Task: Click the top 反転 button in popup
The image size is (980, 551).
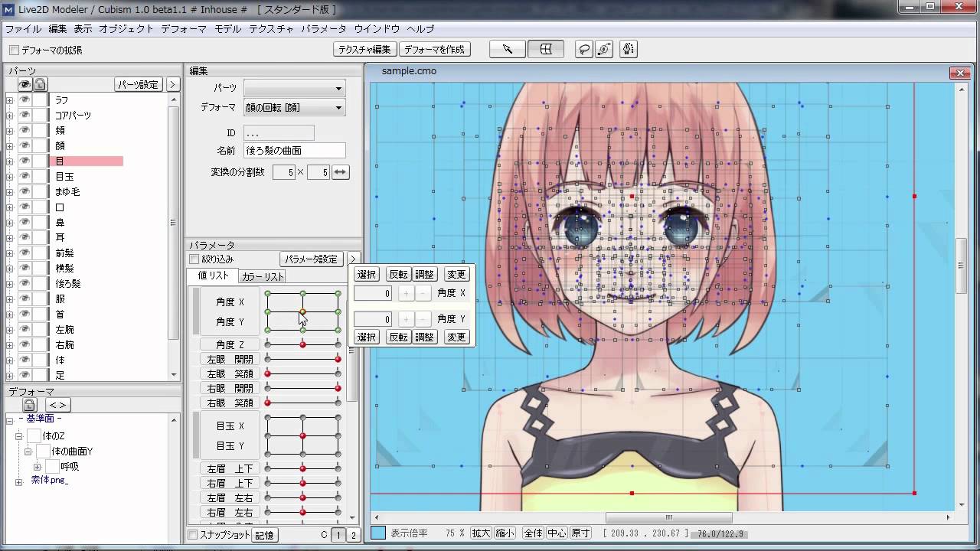Action: [x=398, y=275]
